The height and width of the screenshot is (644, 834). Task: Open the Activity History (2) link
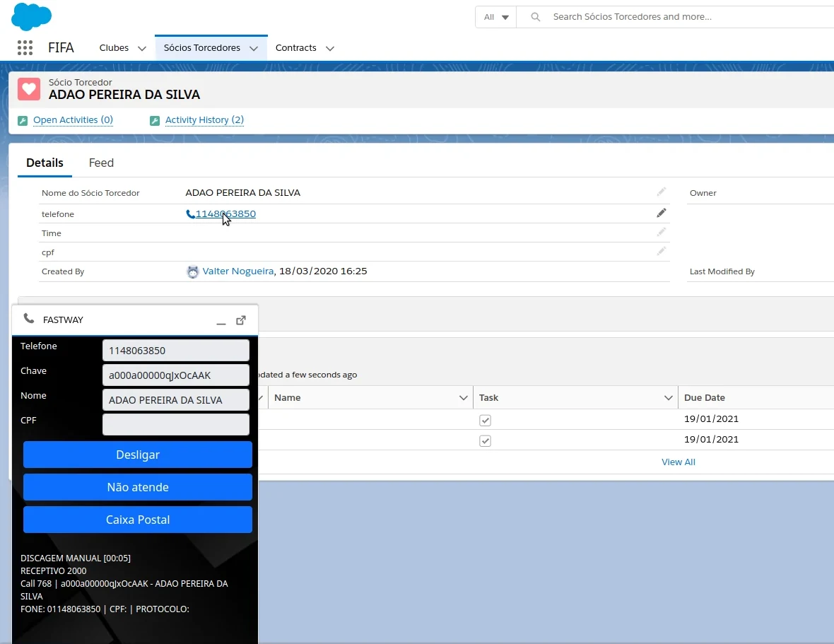[204, 120]
